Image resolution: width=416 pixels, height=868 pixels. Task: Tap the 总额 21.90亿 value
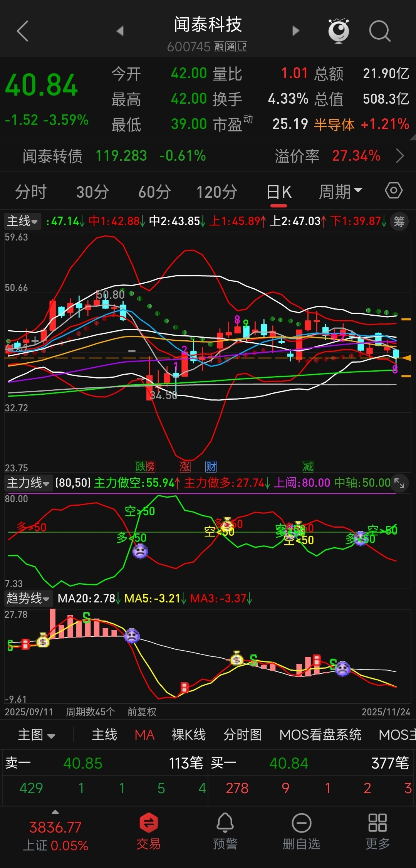point(386,73)
